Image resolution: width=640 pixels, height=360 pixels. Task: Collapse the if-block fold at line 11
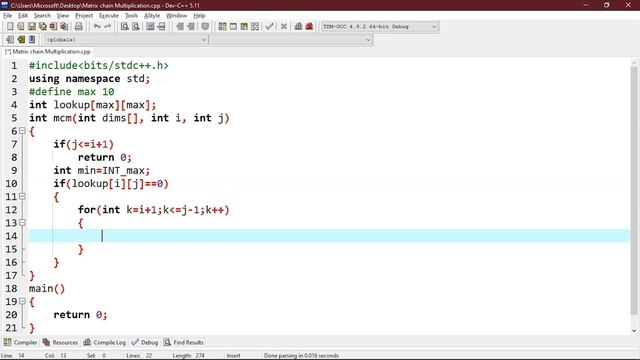pyautogui.click(x=22, y=196)
